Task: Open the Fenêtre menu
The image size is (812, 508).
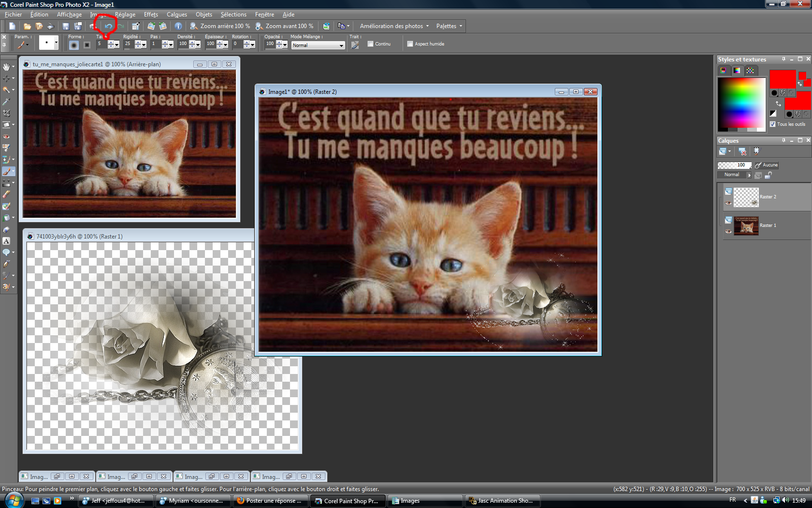Action: 264,15
